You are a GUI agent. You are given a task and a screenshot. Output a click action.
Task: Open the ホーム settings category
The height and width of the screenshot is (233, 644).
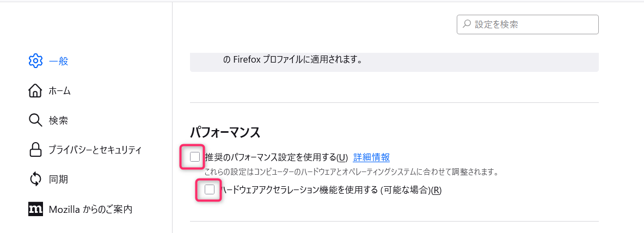tap(60, 91)
